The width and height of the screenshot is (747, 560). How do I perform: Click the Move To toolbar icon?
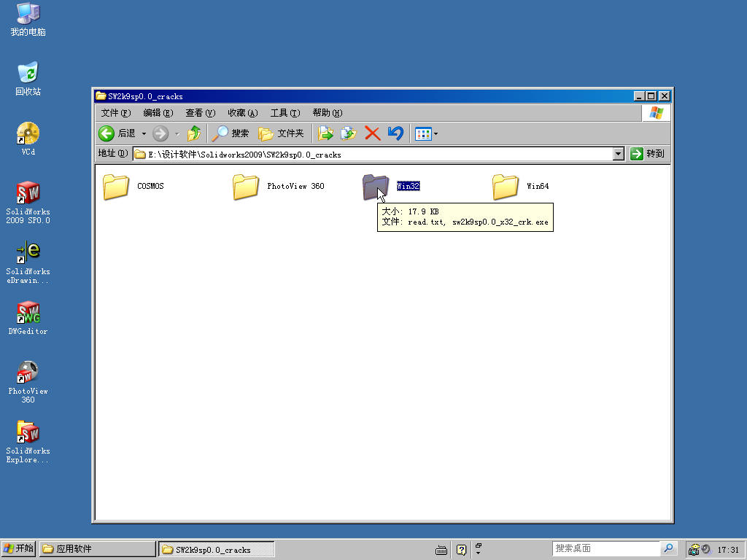(325, 133)
